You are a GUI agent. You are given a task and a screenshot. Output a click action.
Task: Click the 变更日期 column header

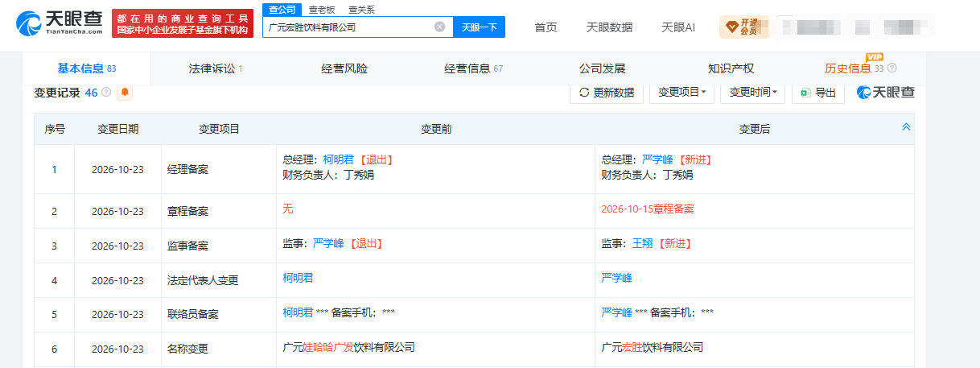[x=118, y=129]
